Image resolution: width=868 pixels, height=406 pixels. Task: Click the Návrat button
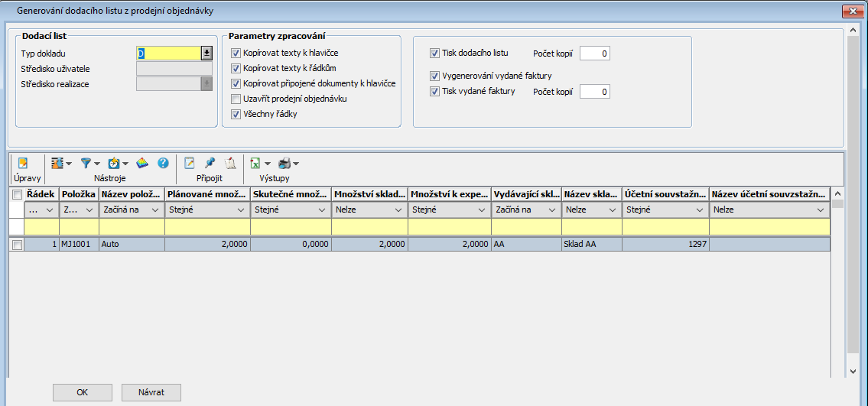pyautogui.click(x=151, y=392)
